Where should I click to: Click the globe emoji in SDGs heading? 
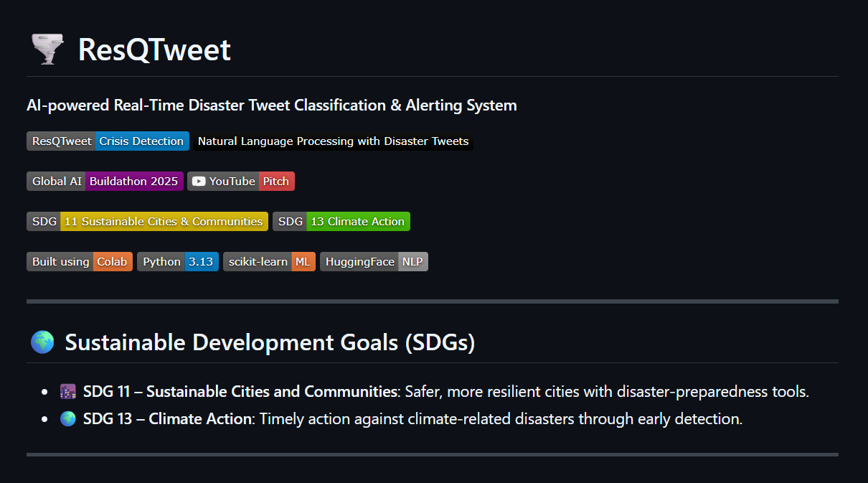42,342
